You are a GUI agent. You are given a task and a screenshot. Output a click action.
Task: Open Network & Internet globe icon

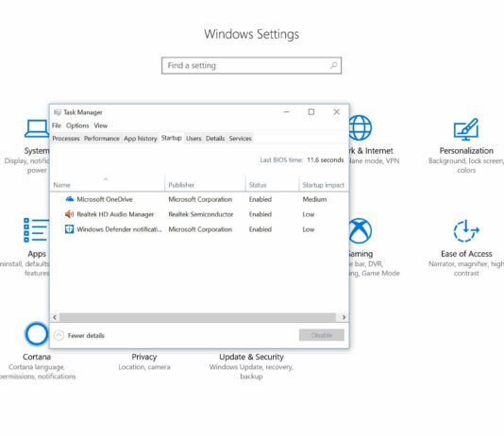(361, 128)
